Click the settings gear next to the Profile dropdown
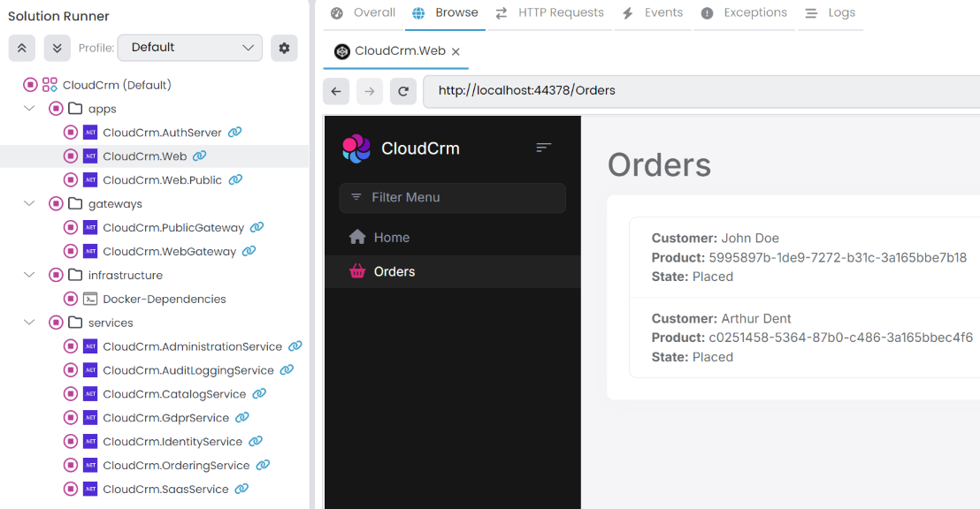 point(284,48)
